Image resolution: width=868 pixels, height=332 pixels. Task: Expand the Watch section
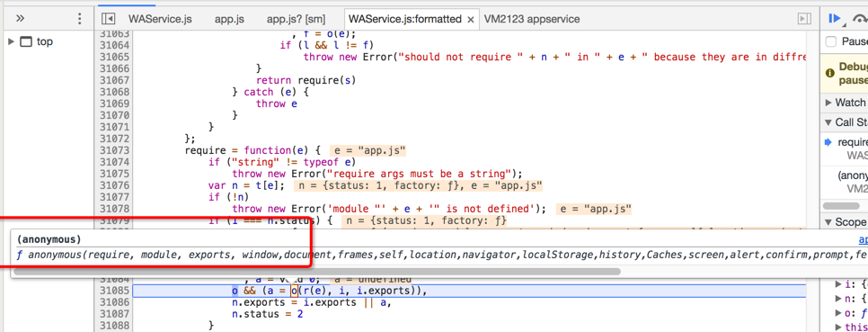click(x=828, y=103)
